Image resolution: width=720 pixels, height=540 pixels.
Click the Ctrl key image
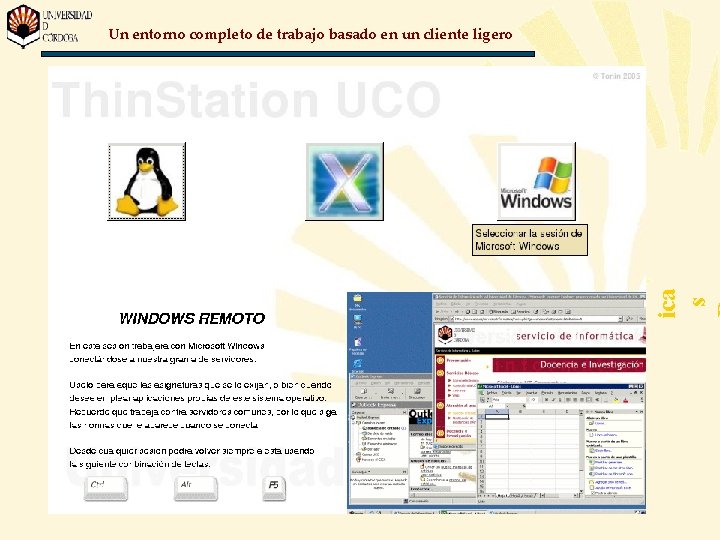[x=106, y=488]
